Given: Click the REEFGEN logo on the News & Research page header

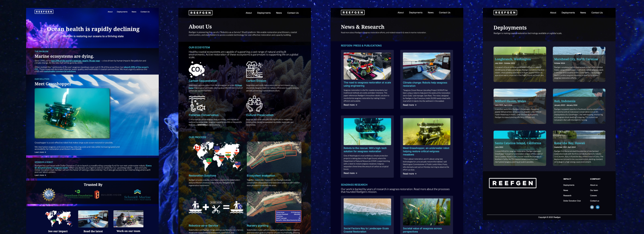Looking at the screenshot, I should tap(353, 13).
